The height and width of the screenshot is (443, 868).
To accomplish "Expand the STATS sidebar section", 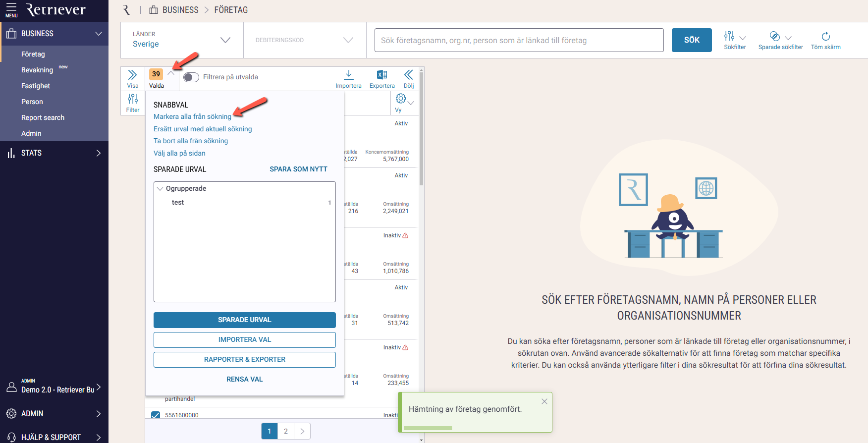I will [99, 153].
